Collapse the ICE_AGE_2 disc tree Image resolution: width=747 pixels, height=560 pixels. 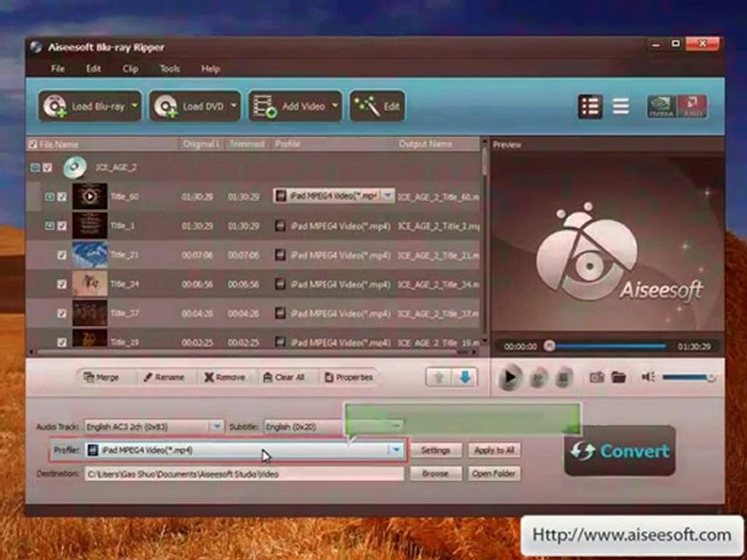(x=35, y=168)
